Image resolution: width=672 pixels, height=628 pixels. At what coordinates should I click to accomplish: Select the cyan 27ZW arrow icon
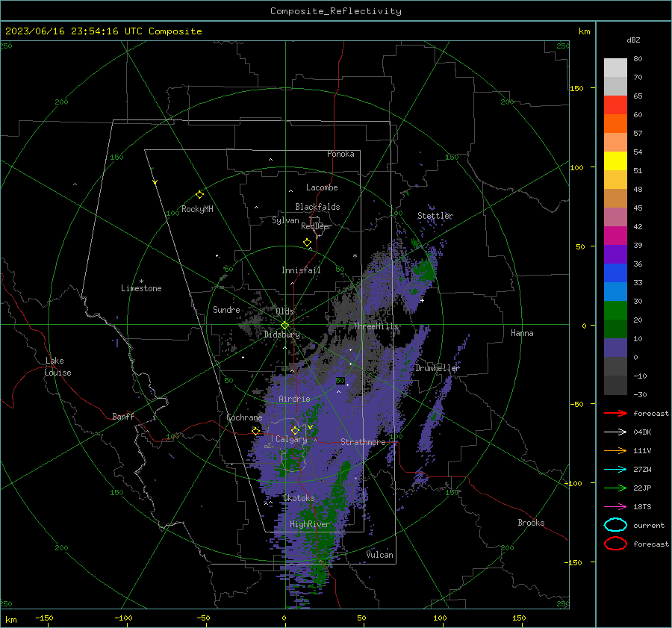[615, 470]
